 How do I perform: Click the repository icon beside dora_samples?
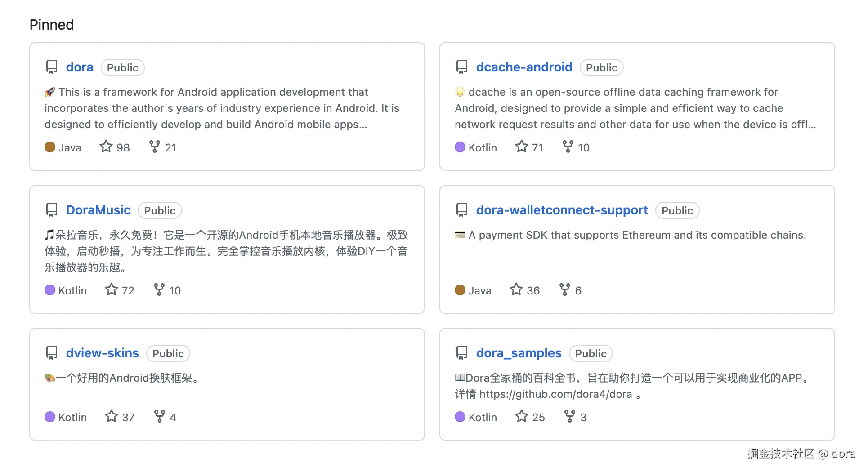pyautogui.click(x=462, y=353)
